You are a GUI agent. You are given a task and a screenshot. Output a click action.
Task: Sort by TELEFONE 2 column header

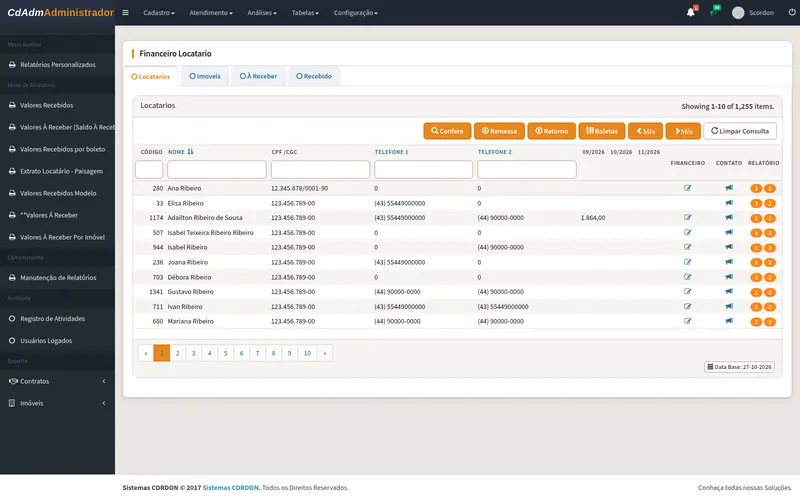494,152
